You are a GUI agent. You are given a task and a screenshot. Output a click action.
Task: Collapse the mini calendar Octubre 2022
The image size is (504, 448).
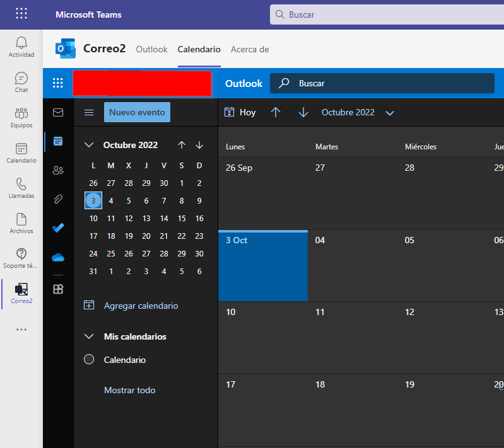coord(89,145)
